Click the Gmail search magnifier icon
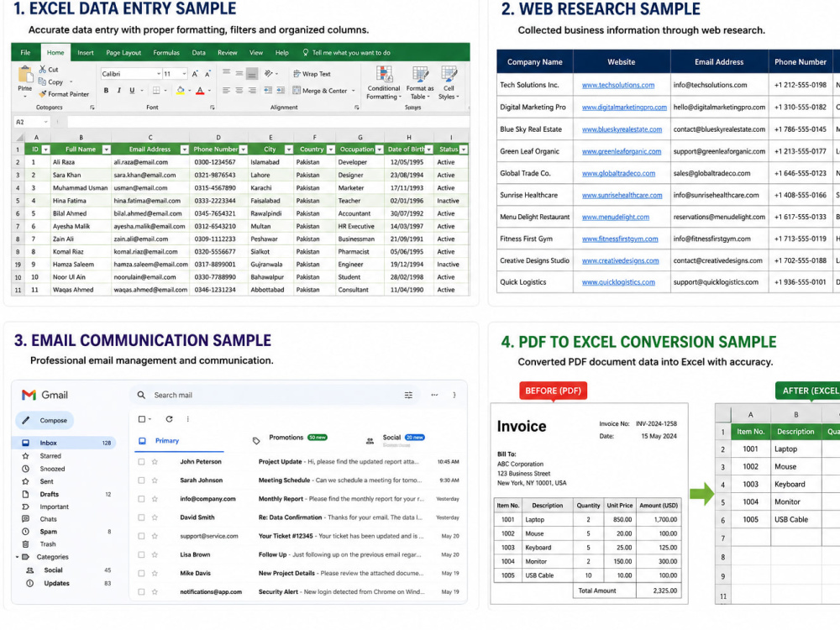840x630 pixels. pos(141,395)
